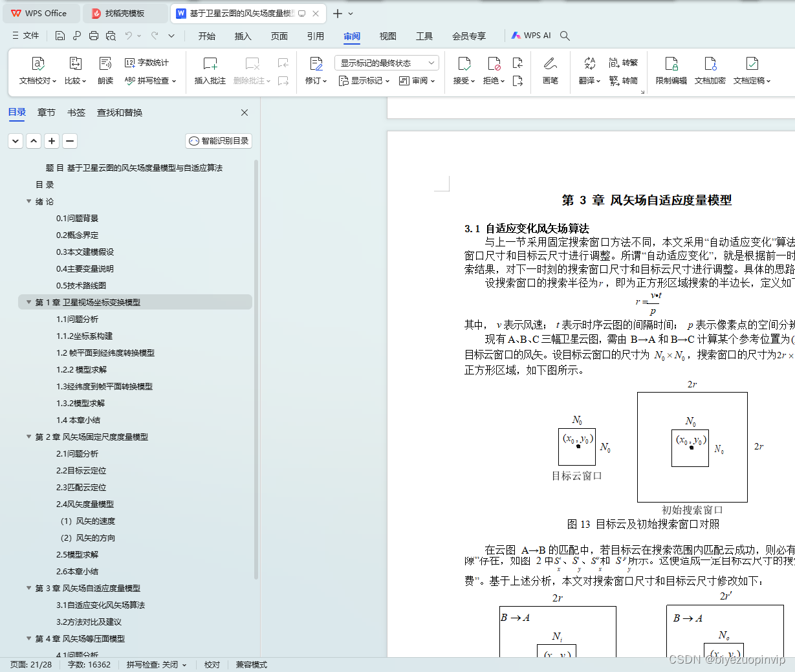Click the print icon in the quick access bar
This screenshot has height=672, width=795.
click(x=94, y=36)
